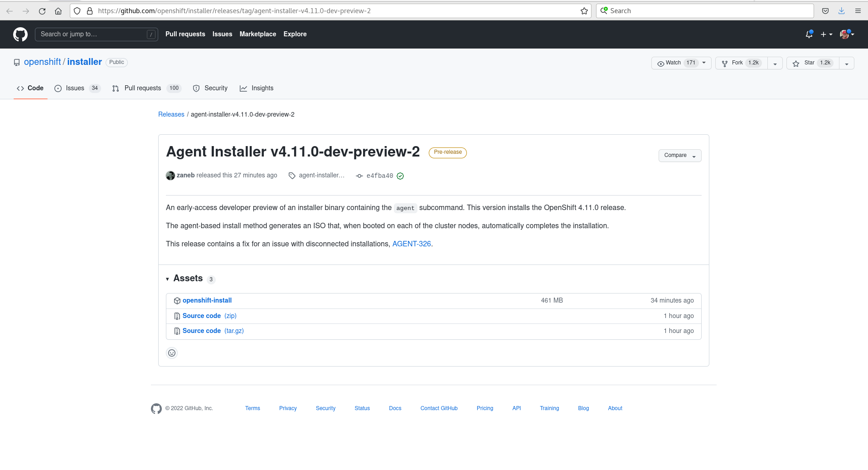Viewport: 868px width, 470px height.
Task: Follow the AGENT-326 issue link
Action: click(411, 244)
